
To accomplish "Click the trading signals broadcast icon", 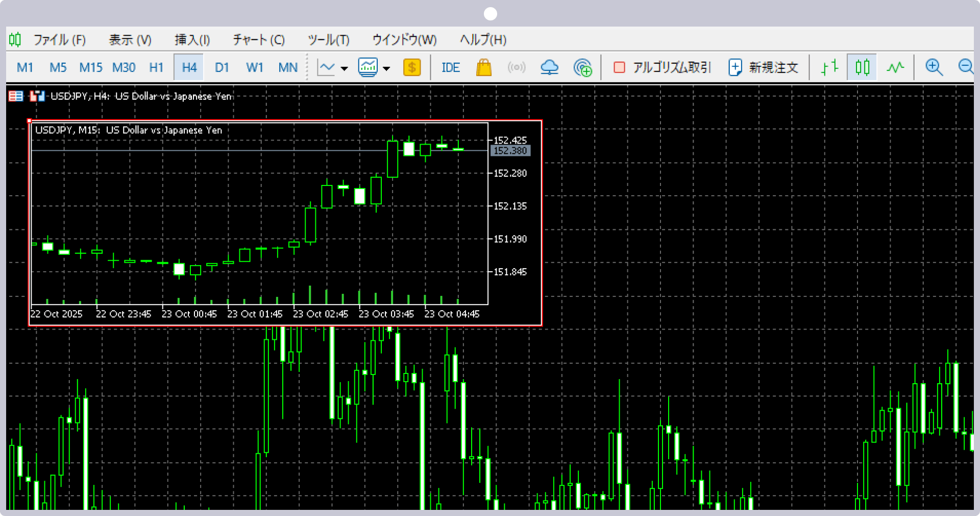I will click(x=516, y=67).
